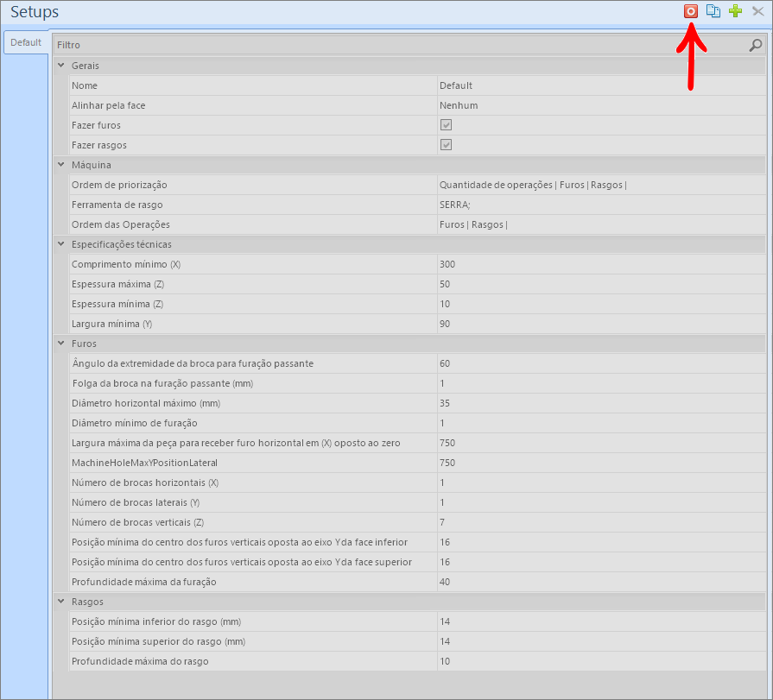Select the MachineHoleMaxYPositionLateral label
This screenshot has width=773, height=700.
[144, 463]
